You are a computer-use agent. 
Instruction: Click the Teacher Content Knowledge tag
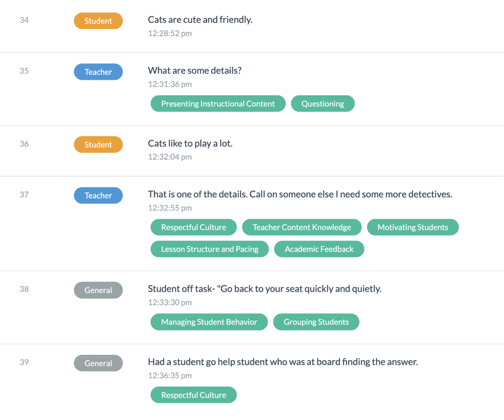click(x=301, y=227)
